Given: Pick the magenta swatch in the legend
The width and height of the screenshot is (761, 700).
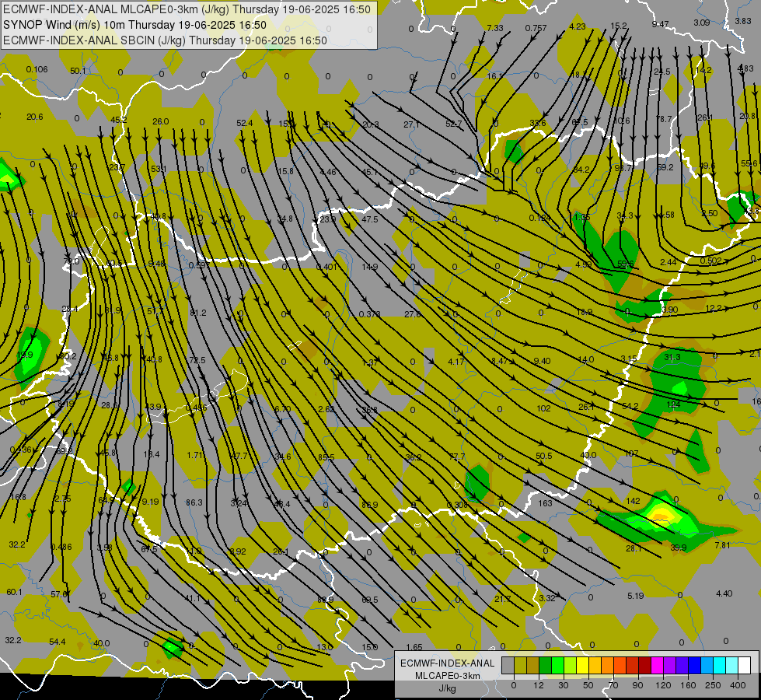Looking at the screenshot, I should [x=657, y=665].
